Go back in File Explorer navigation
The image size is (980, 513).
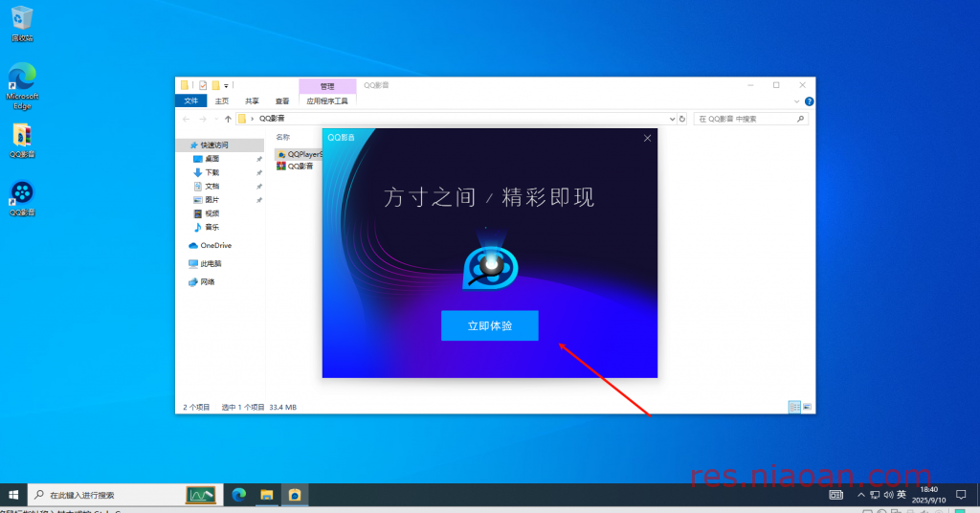point(187,119)
